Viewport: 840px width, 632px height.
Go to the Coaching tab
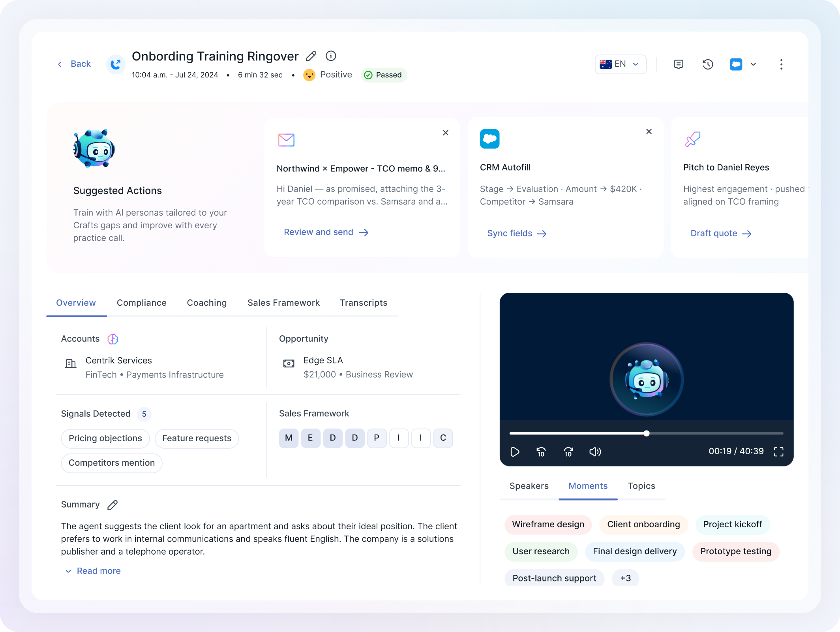click(207, 303)
